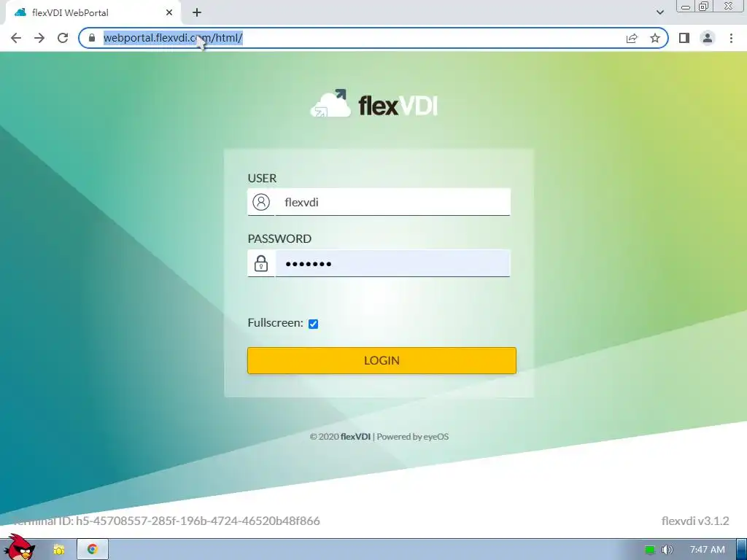Open the file manager taskbar icon
The width and height of the screenshot is (747, 560).
tap(58, 550)
